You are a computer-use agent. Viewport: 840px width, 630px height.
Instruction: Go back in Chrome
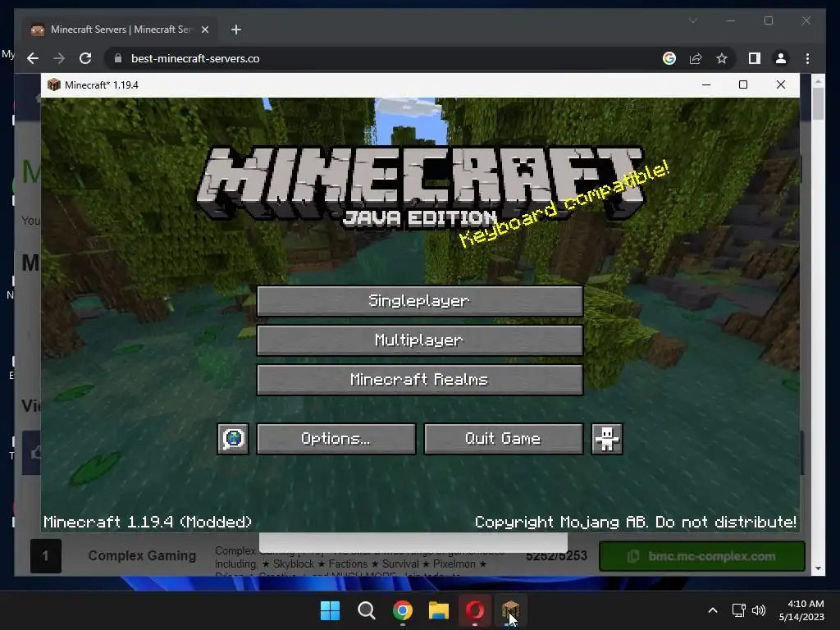[33, 58]
